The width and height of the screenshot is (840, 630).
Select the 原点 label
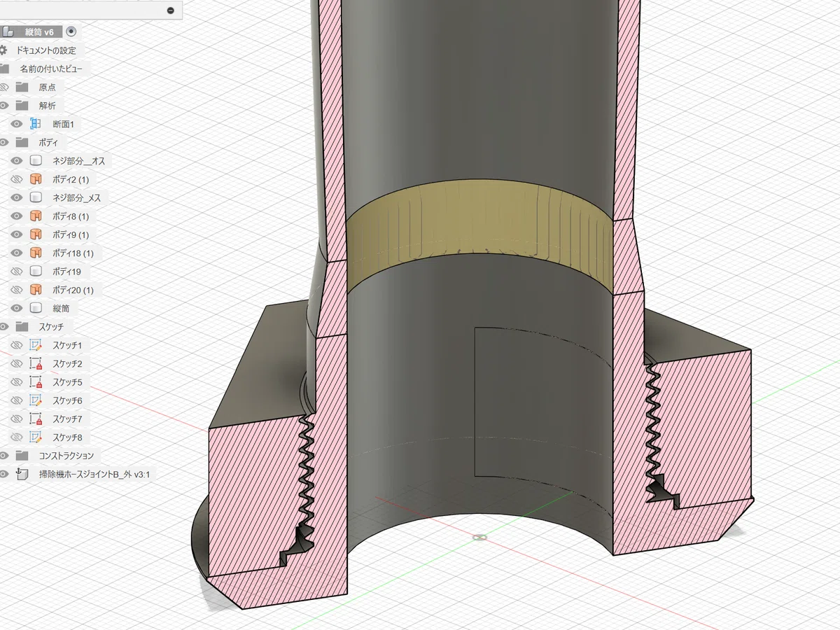[48, 87]
